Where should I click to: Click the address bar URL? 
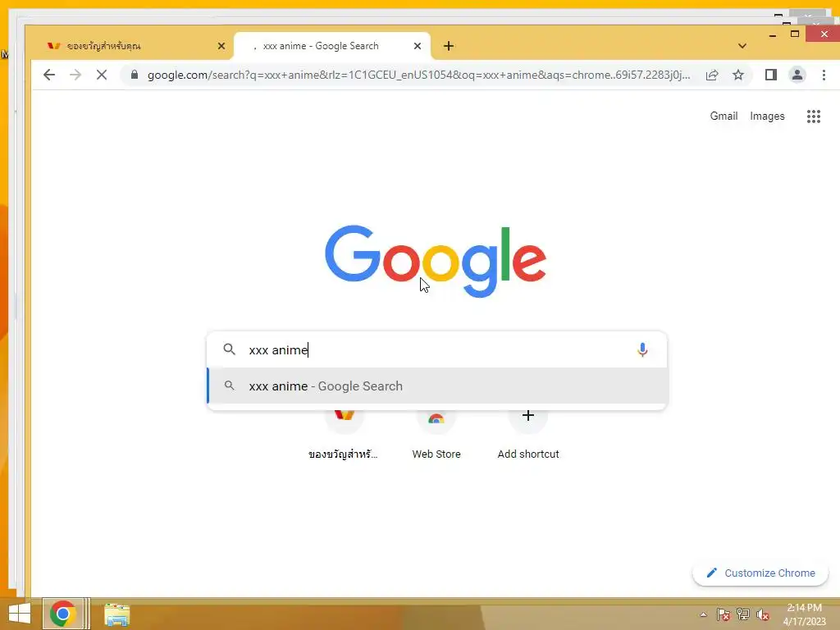(x=419, y=75)
